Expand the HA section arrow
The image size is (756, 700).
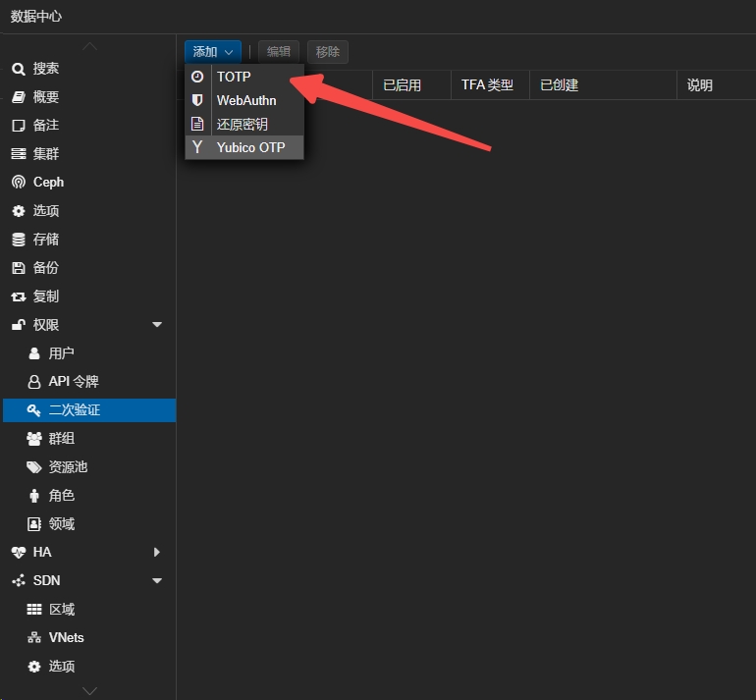tap(157, 553)
